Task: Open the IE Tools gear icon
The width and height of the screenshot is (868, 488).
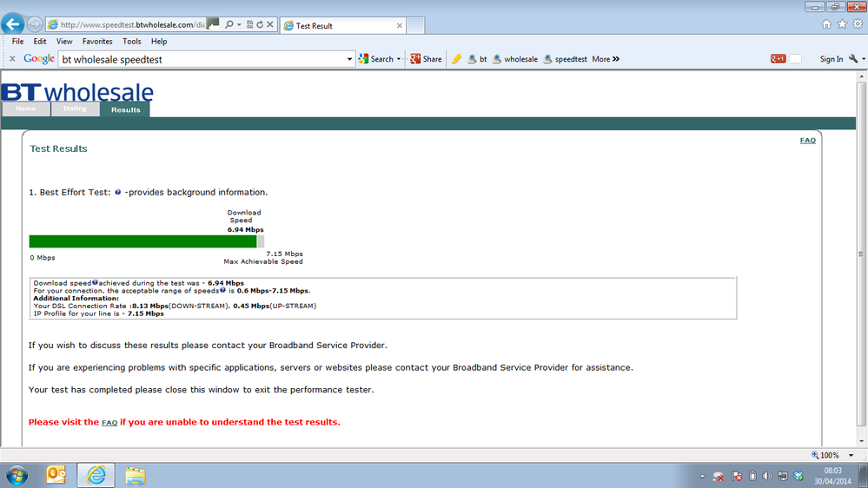Action: pyautogui.click(x=858, y=23)
